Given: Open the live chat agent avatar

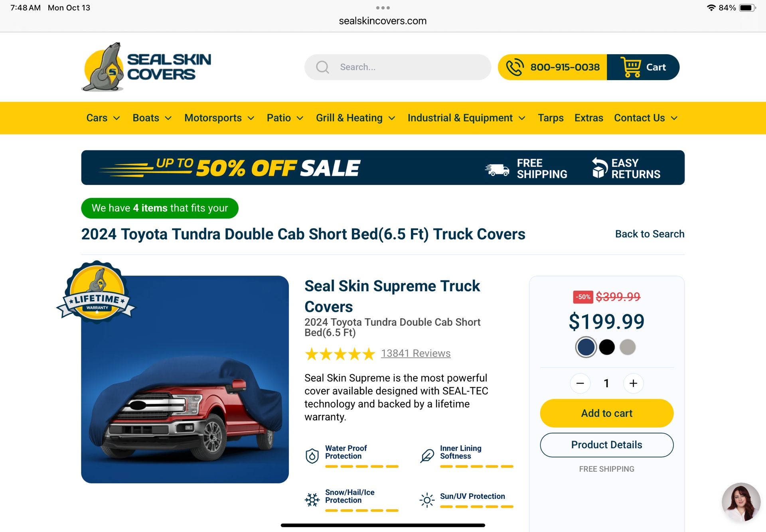Looking at the screenshot, I should (x=741, y=502).
